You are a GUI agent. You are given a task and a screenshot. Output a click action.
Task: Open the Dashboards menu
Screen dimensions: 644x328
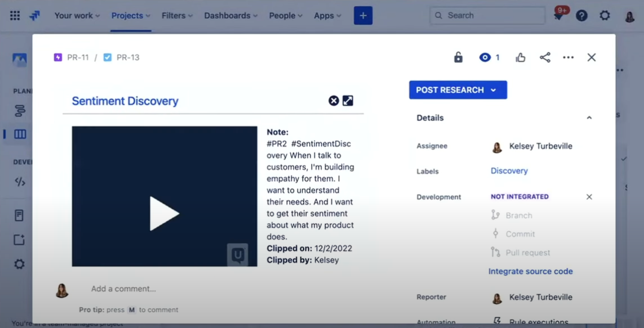231,16
